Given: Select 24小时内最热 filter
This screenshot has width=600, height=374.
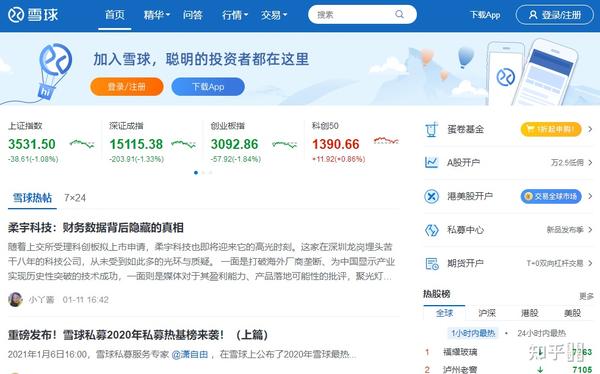Looking at the screenshot, I should tap(541, 333).
